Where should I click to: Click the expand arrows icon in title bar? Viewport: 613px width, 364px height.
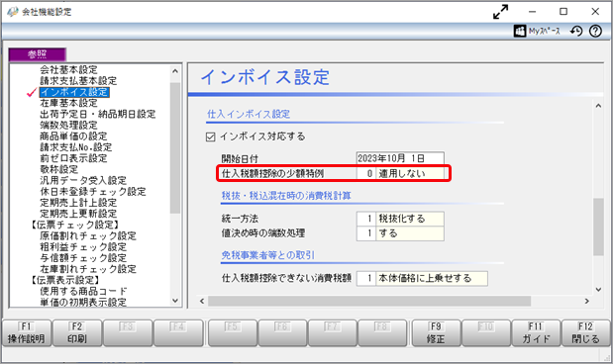[x=500, y=12]
